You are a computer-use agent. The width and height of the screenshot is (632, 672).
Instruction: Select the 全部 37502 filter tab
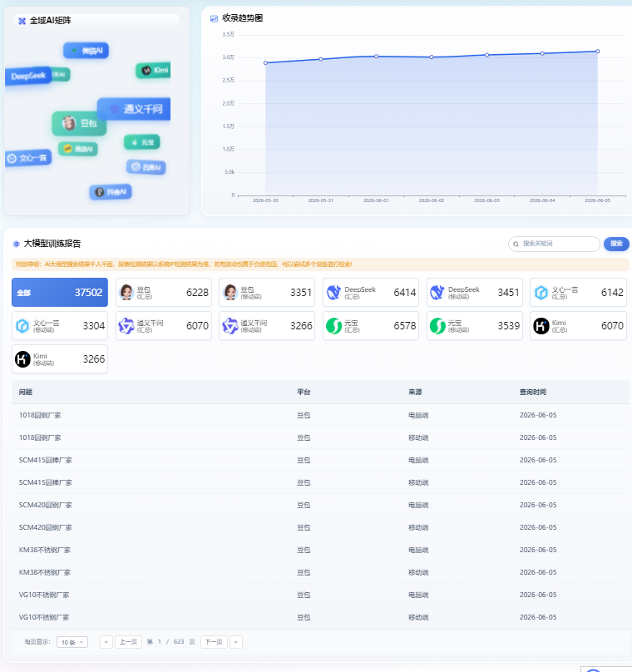60,292
